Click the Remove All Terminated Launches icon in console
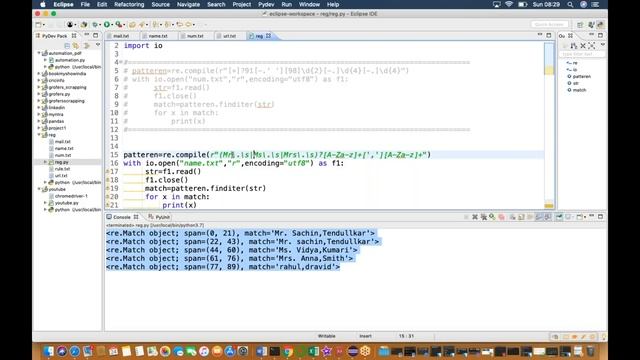This screenshot has height=360, width=640. pos(484,217)
